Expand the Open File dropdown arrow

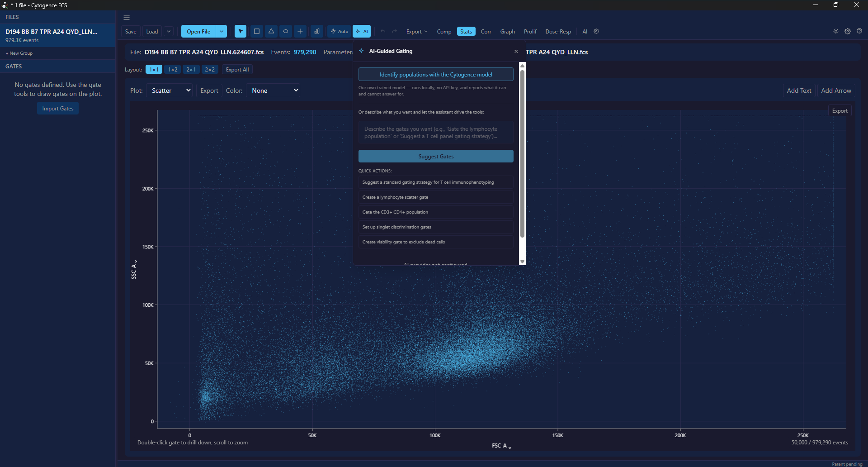(222, 31)
